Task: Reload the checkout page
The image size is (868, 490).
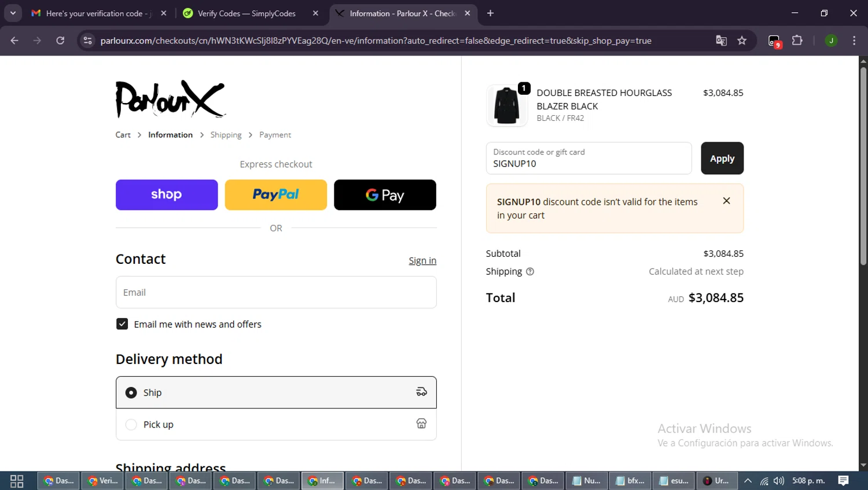Action: [60, 40]
